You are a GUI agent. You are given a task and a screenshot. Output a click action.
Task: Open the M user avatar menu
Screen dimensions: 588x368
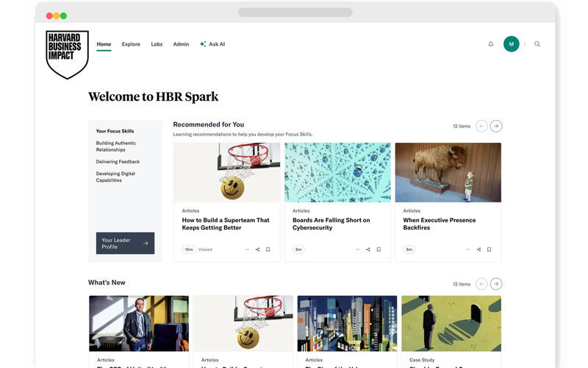[x=511, y=44]
